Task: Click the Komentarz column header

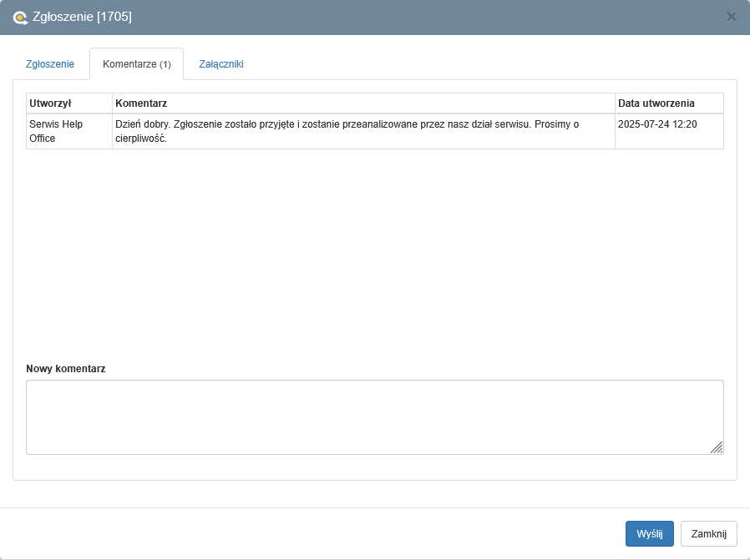Action: pyautogui.click(x=141, y=103)
